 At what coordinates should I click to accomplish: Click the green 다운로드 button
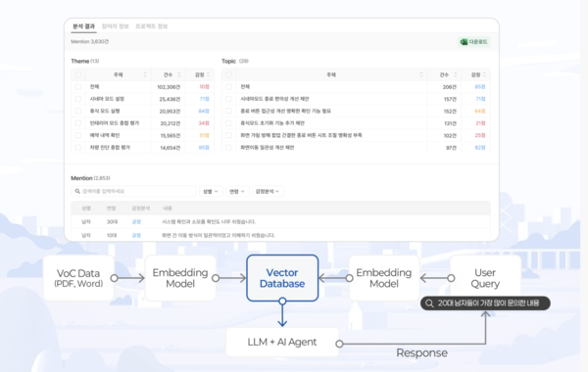click(474, 42)
